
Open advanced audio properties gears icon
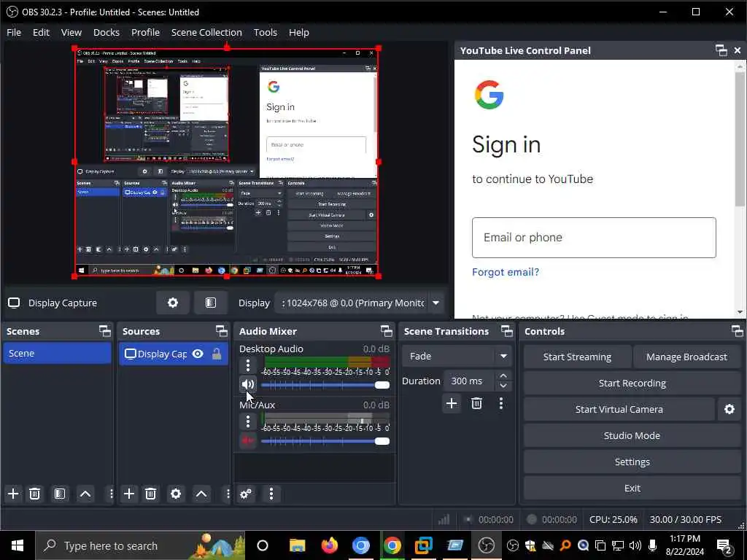point(246,494)
